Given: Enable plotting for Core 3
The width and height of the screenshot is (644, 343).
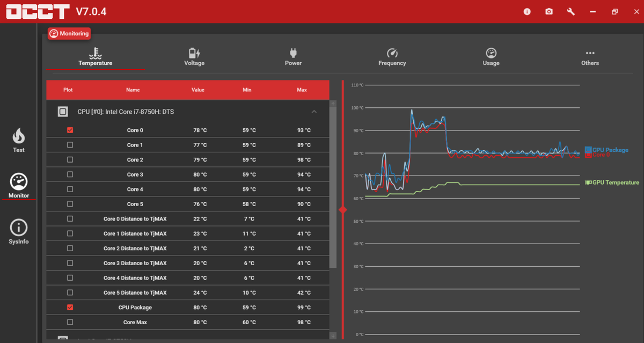Looking at the screenshot, I should tap(70, 174).
